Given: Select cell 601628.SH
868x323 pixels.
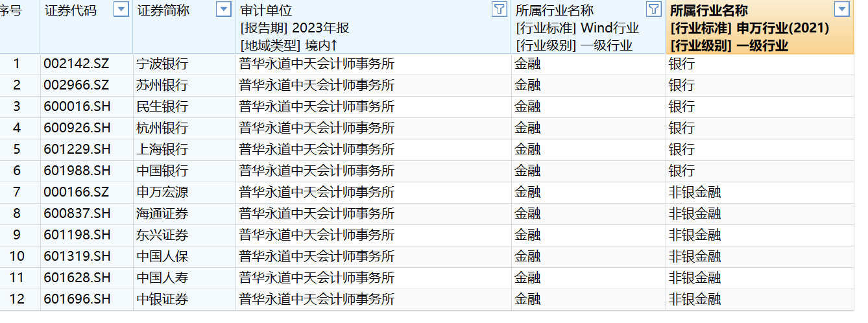Looking at the screenshot, I should point(86,278).
